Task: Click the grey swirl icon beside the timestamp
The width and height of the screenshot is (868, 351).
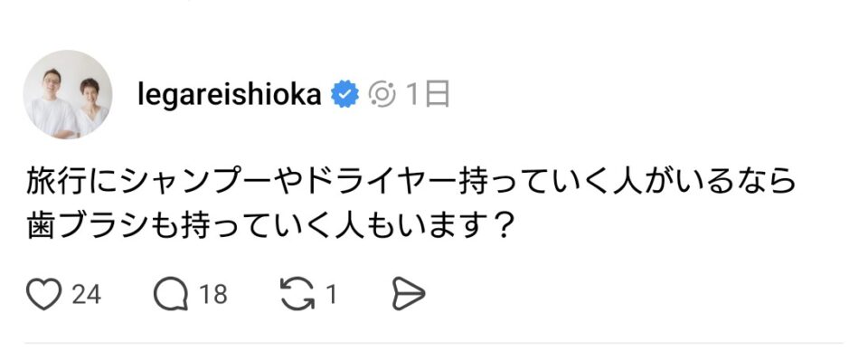Action: click(382, 95)
